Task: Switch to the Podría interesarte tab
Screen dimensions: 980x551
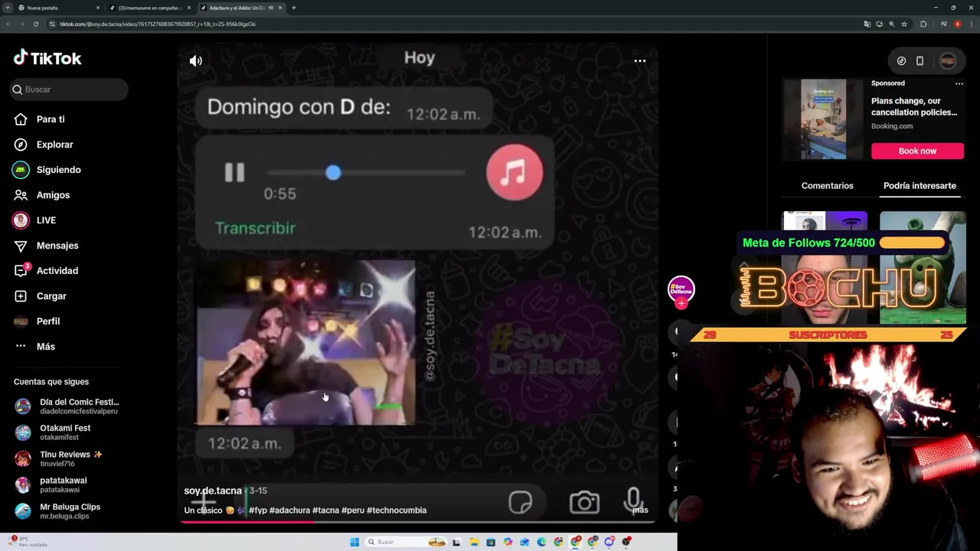Action: coord(920,186)
